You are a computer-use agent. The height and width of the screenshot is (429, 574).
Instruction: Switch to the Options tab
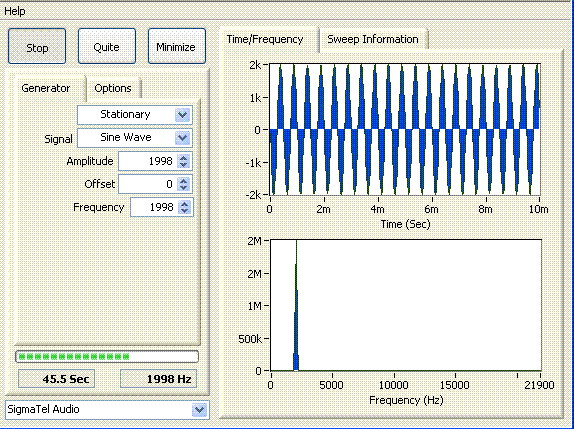113,88
